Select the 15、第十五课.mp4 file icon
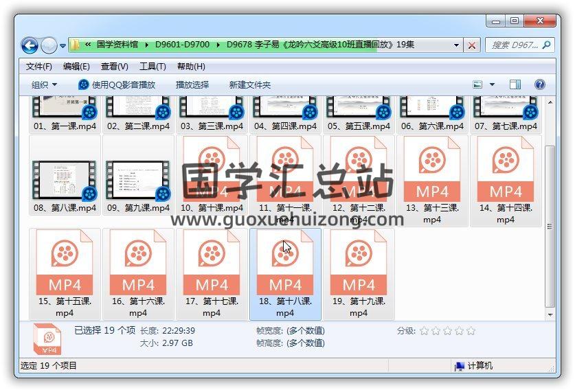This screenshot has height=392, width=575. (x=65, y=264)
